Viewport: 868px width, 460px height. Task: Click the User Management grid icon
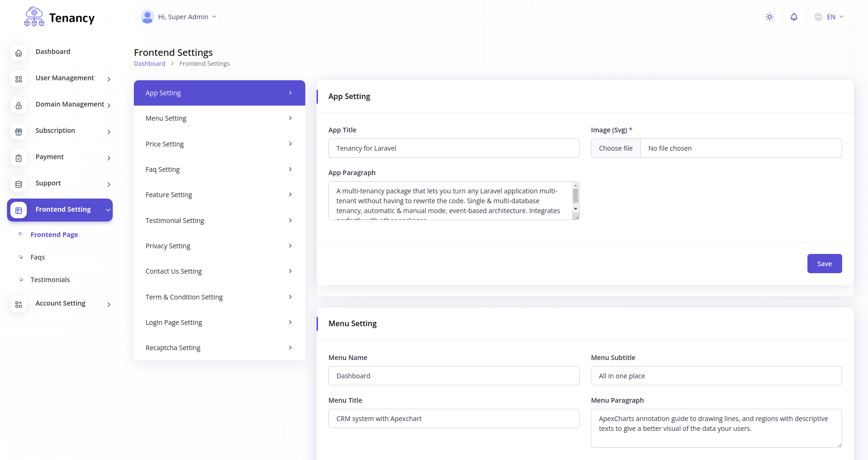tap(19, 79)
